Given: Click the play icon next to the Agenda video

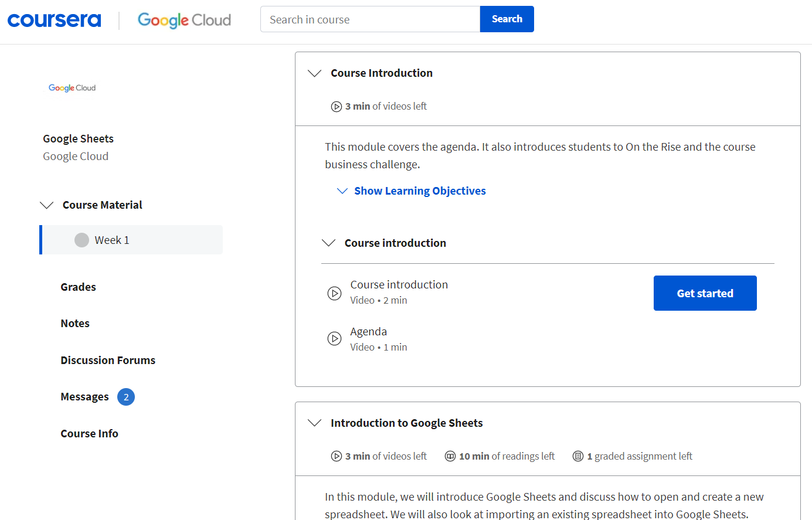Looking at the screenshot, I should pyautogui.click(x=334, y=338).
